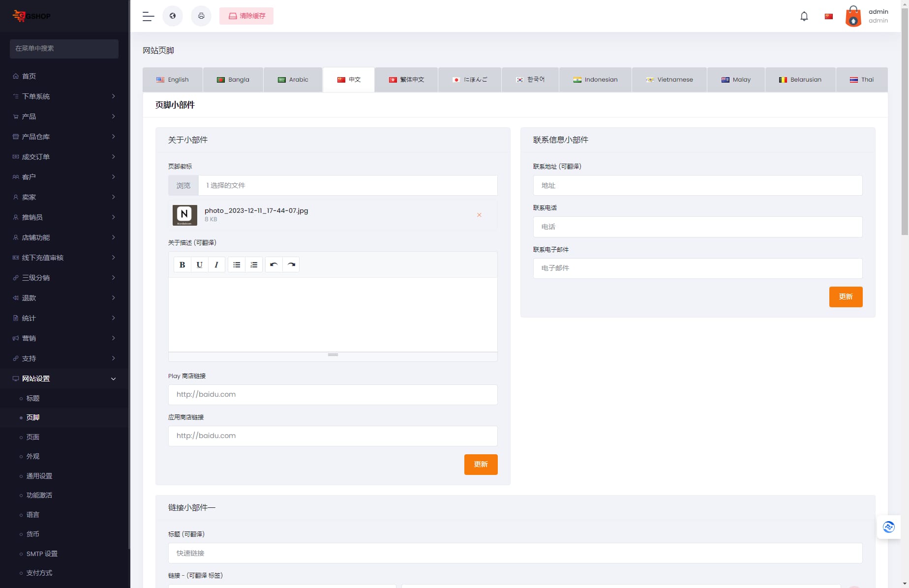Remove the uploaded photo jpg file

pyautogui.click(x=479, y=215)
